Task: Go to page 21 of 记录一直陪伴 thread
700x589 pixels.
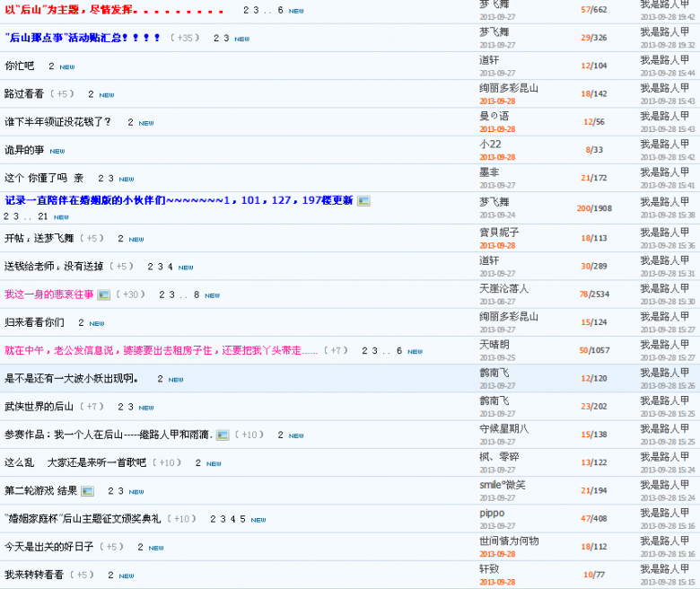Action: point(42,216)
